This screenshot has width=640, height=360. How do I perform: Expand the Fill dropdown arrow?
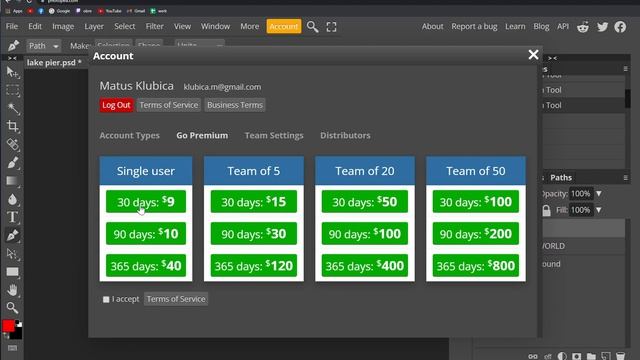tap(599, 210)
